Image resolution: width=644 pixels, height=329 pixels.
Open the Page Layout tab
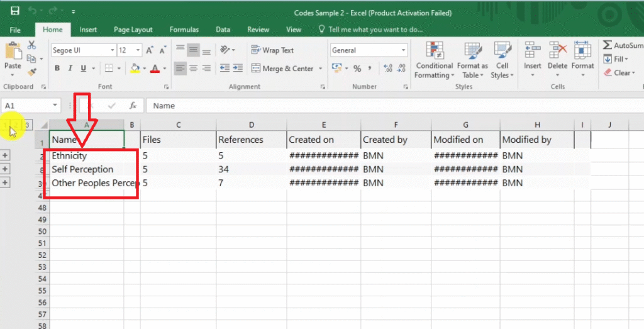click(x=133, y=30)
